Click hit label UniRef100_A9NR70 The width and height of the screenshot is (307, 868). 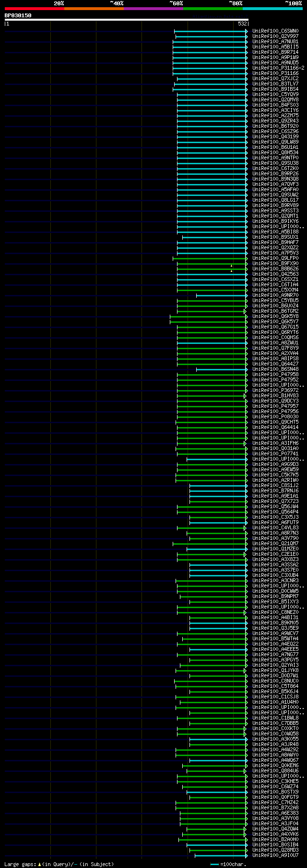pos(275,295)
